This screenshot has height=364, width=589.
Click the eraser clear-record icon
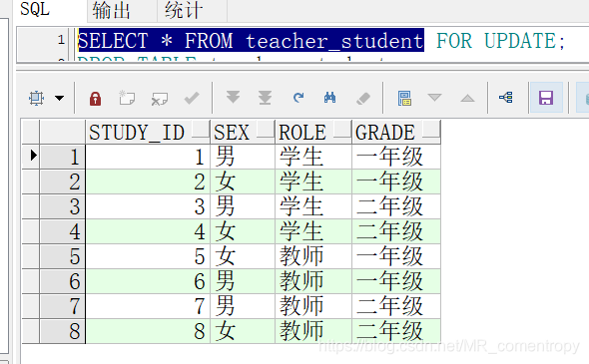pyautogui.click(x=362, y=99)
